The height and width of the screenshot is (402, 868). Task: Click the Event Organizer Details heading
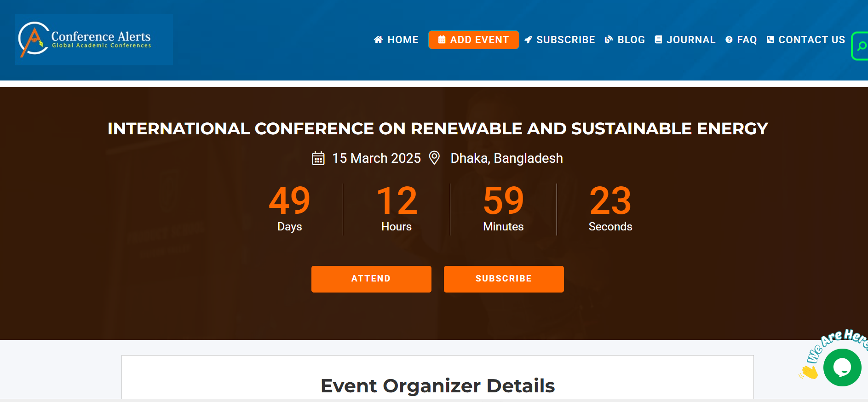pos(438,386)
